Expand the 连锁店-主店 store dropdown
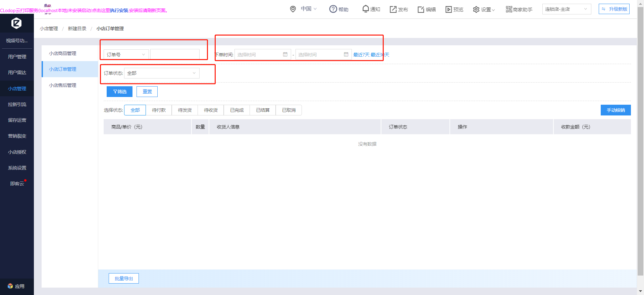 click(567, 9)
